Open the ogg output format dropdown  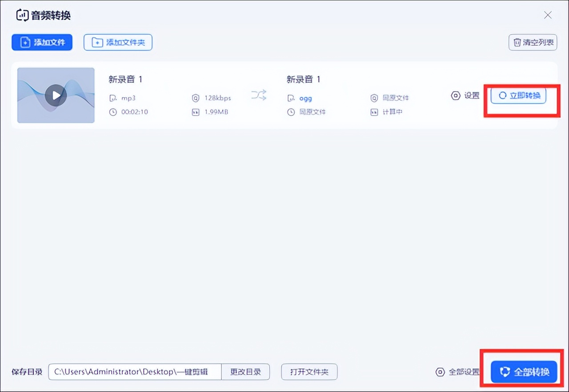[305, 98]
